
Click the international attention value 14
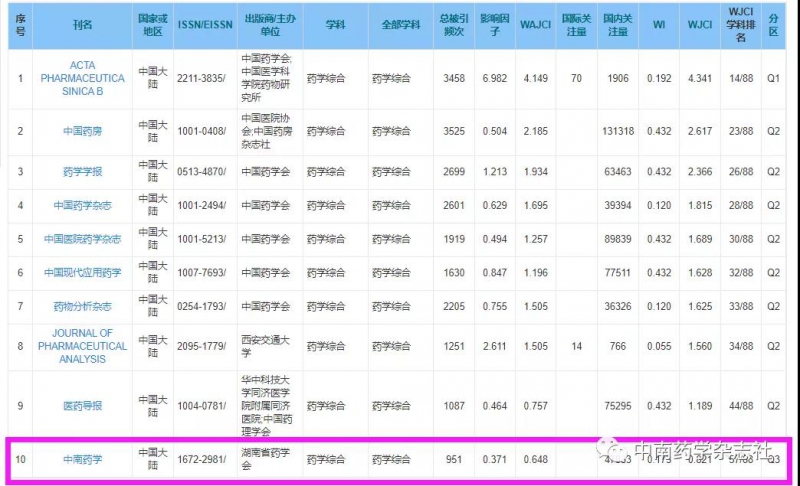(577, 346)
